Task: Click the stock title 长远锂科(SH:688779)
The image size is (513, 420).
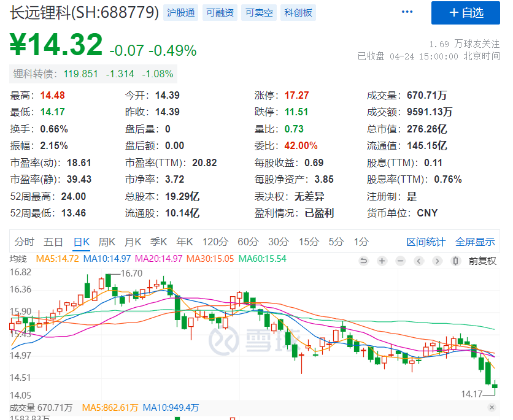Action: (x=84, y=13)
